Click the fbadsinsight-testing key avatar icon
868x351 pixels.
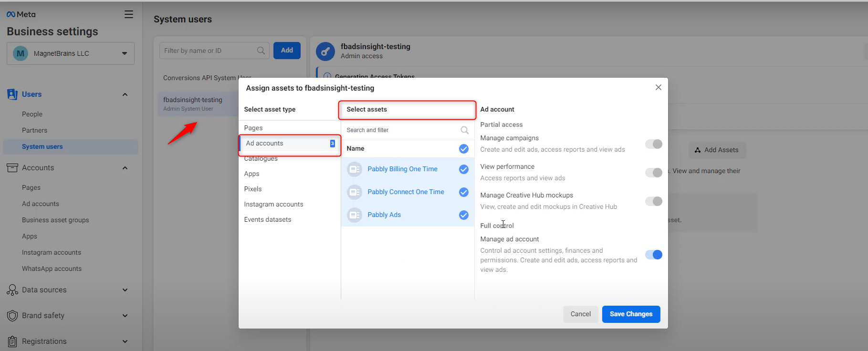pyautogui.click(x=325, y=52)
